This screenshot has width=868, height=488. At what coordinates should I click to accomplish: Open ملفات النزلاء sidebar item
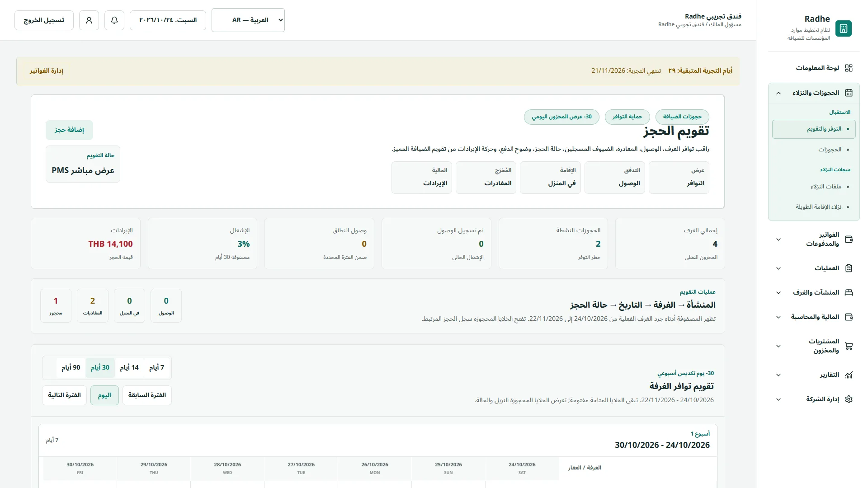coord(814,187)
